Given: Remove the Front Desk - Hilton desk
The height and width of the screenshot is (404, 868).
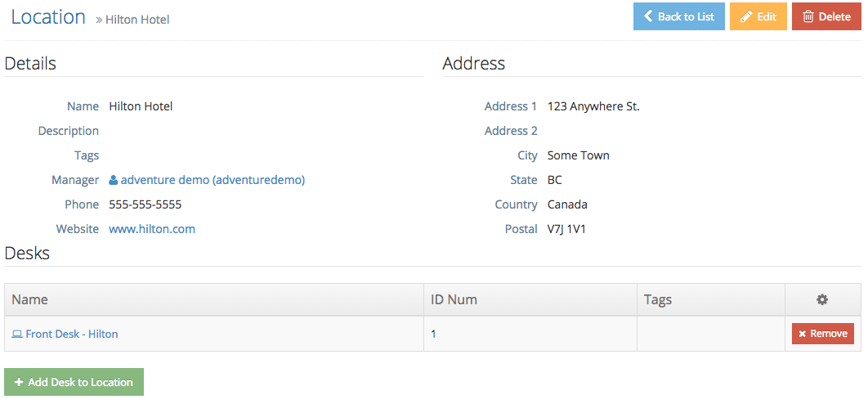Looking at the screenshot, I should click(x=822, y=334).
